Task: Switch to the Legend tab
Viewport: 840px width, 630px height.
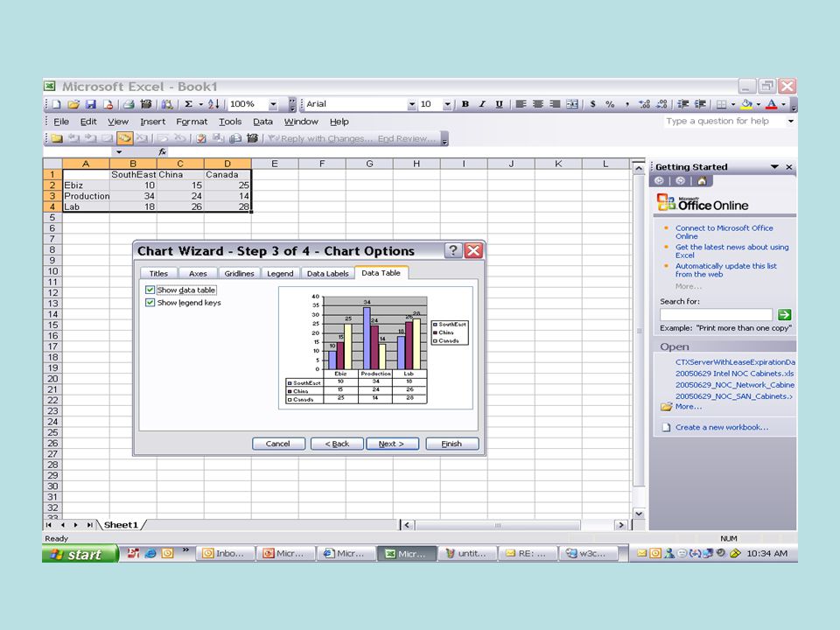Action: click(x=280, y=273)
